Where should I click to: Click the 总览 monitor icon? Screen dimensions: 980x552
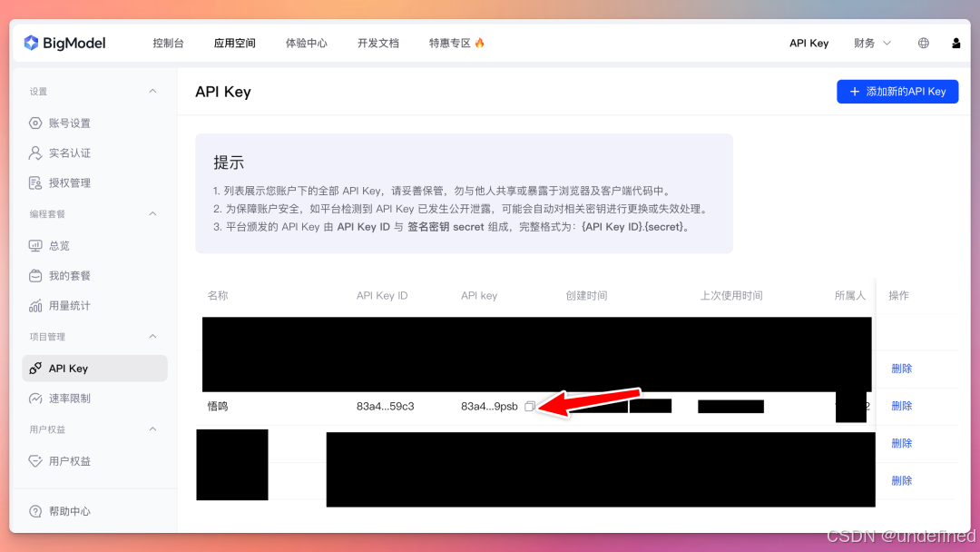coord(35,246)
